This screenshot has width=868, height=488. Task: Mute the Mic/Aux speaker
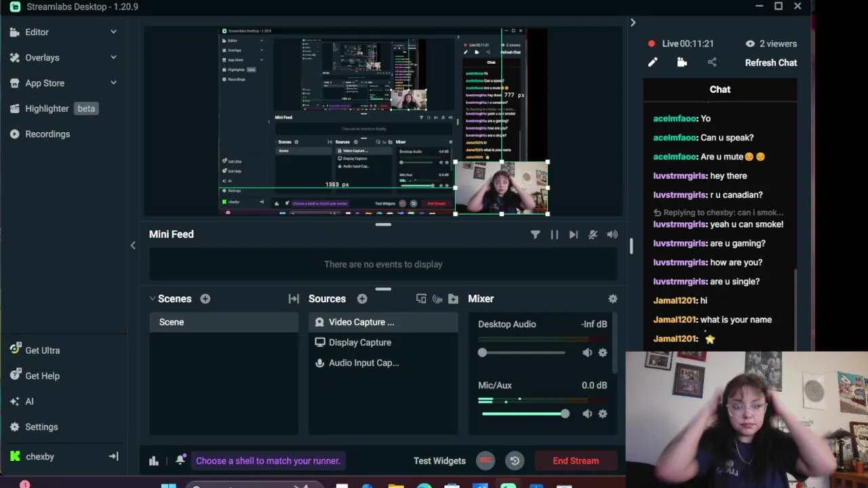[x=587, y=413]
